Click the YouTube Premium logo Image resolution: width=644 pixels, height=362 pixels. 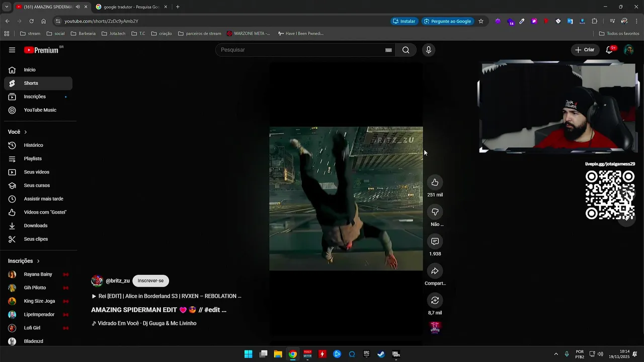coord(42,50)
